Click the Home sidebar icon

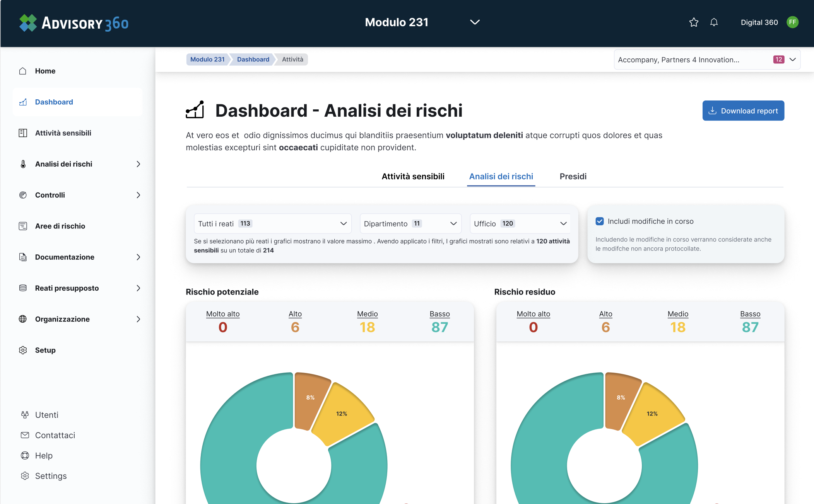23,71
